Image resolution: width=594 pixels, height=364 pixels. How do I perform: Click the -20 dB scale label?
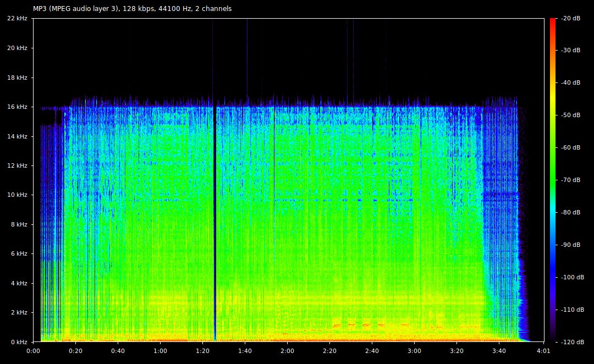(570, 18)
